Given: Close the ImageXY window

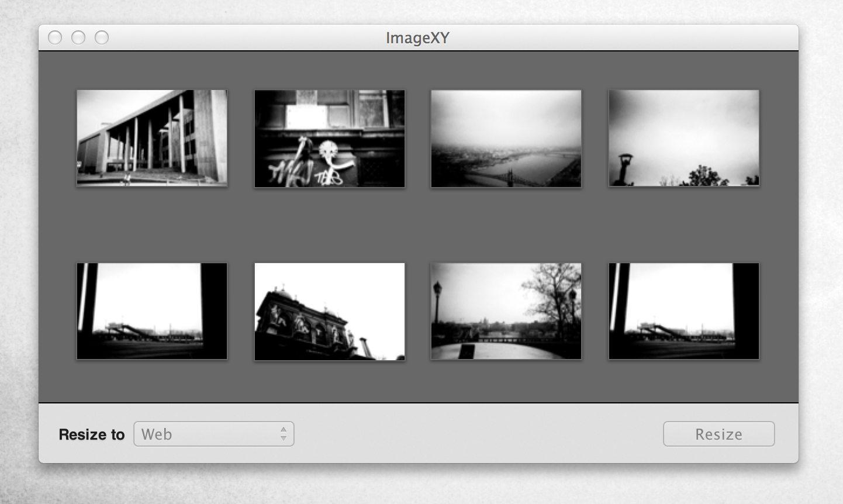Looking at the screenshot, I should coord(55,38).
